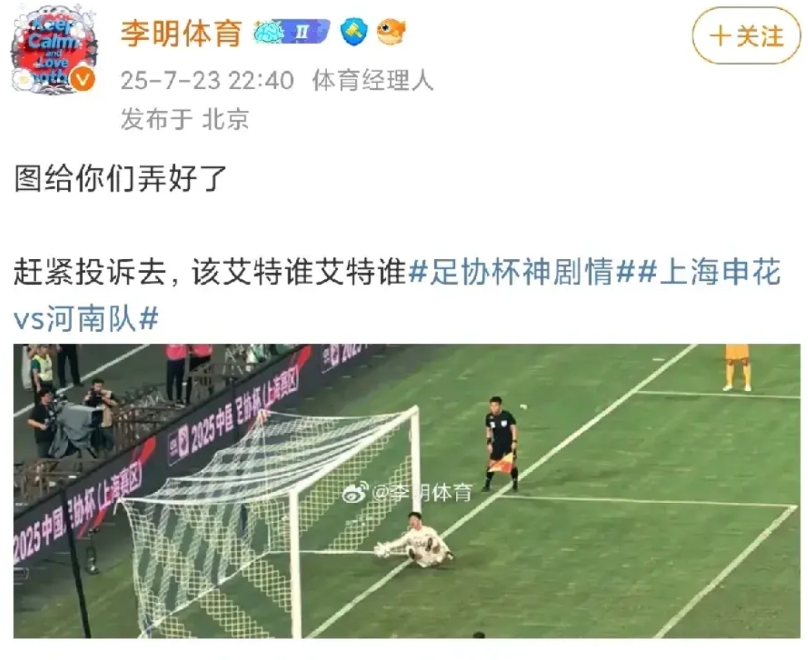This screenshot has height=660, width=808.
Task: Tap the post text 赶紧投诉去
Action: [x=89, y=272]
